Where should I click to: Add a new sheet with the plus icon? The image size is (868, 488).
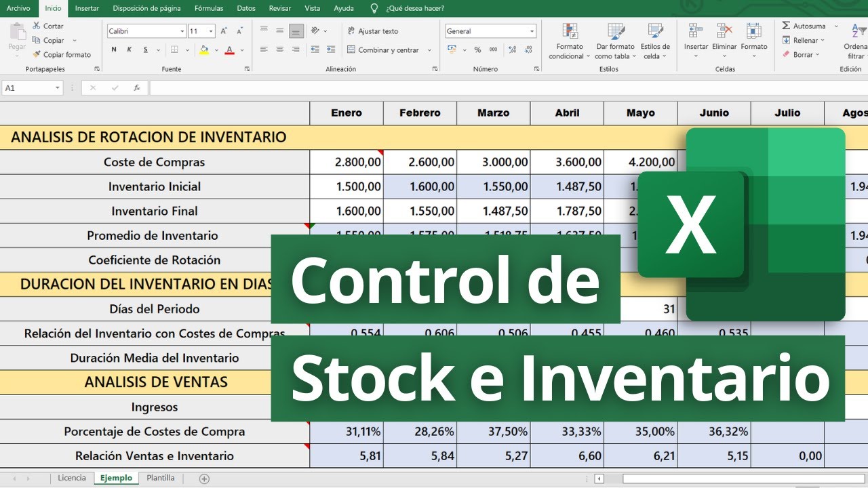coord(204,479)
